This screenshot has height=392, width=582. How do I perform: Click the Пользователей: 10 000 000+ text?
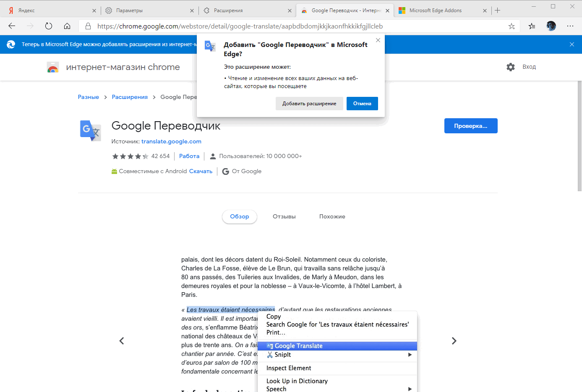260,156
